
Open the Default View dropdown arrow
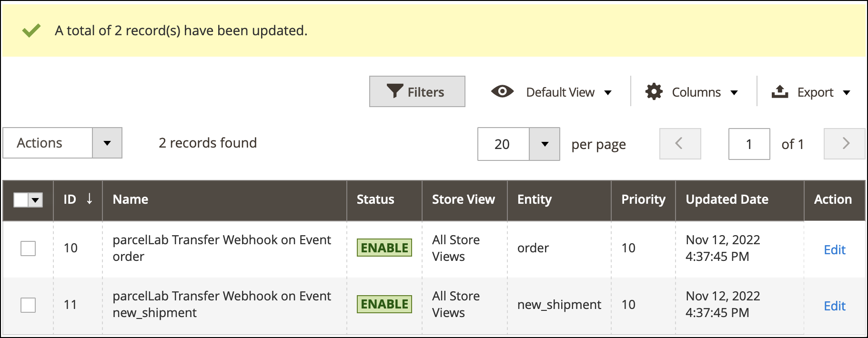pos(608,92)
